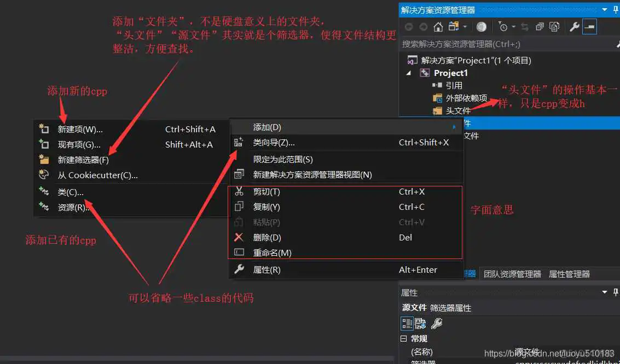Click the Home icon in Solution Explorer toolbar

tap(438, 26)
